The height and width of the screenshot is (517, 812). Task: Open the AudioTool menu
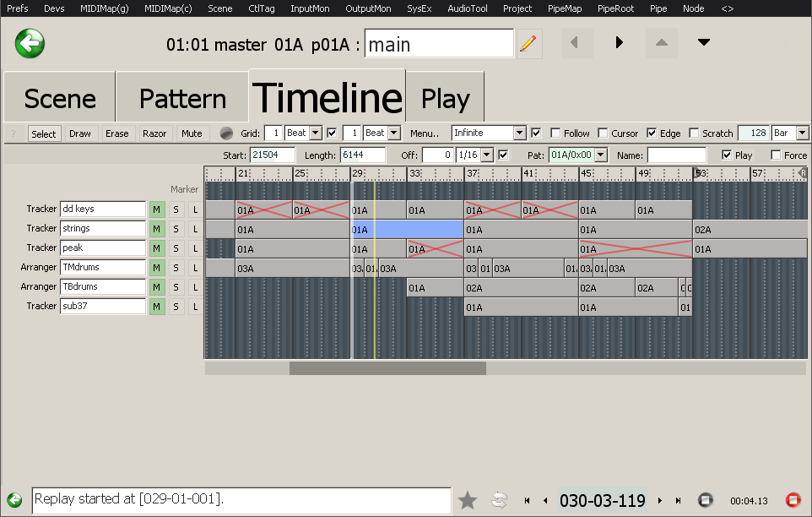[x=467, y=8]
